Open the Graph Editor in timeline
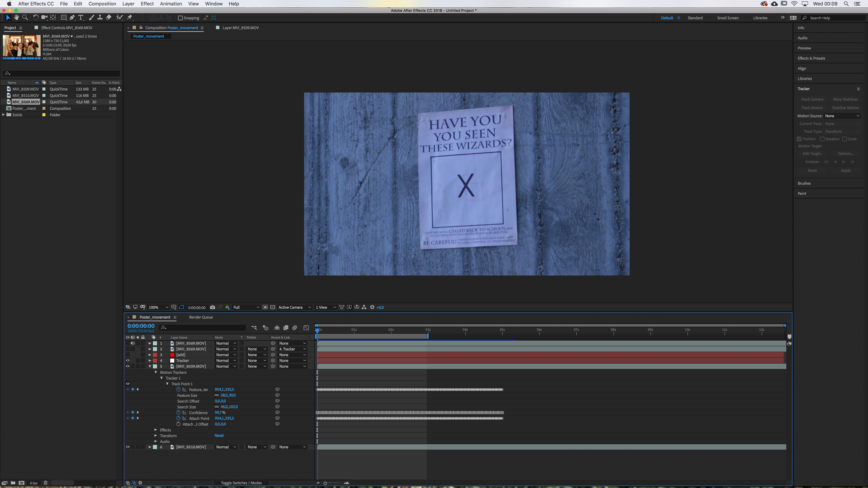868x488 pixels. tap(306, 328)
